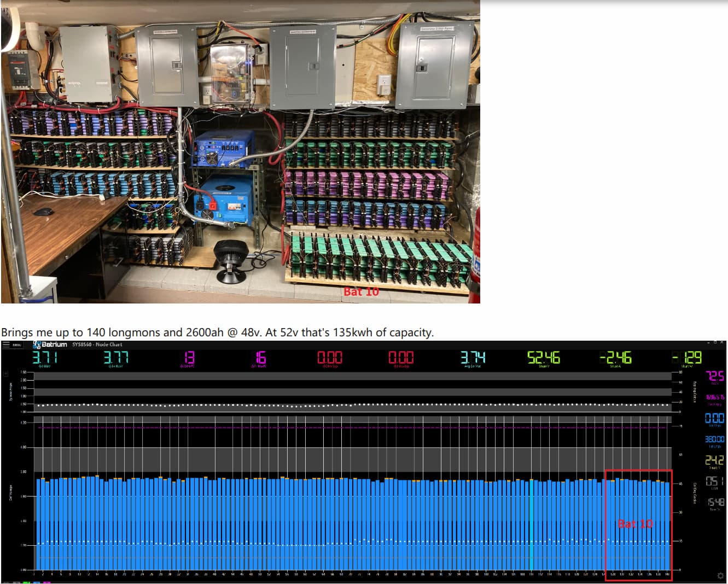This screenshot has width=728, height=584.
Task: Click the blue 380.00 readout
Action: (x=714, y=439)
